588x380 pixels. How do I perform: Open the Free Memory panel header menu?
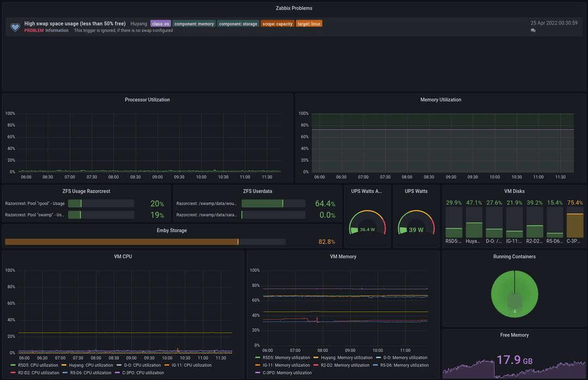tap(514, 335)
